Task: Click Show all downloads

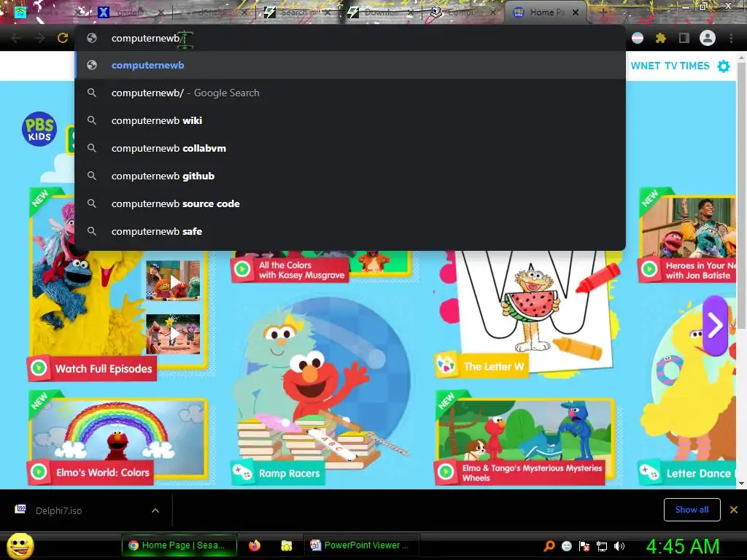Action: [692, 510]
